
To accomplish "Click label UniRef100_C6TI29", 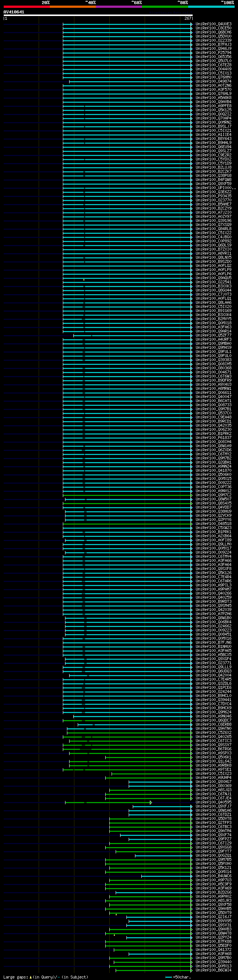I will [213, 843].
